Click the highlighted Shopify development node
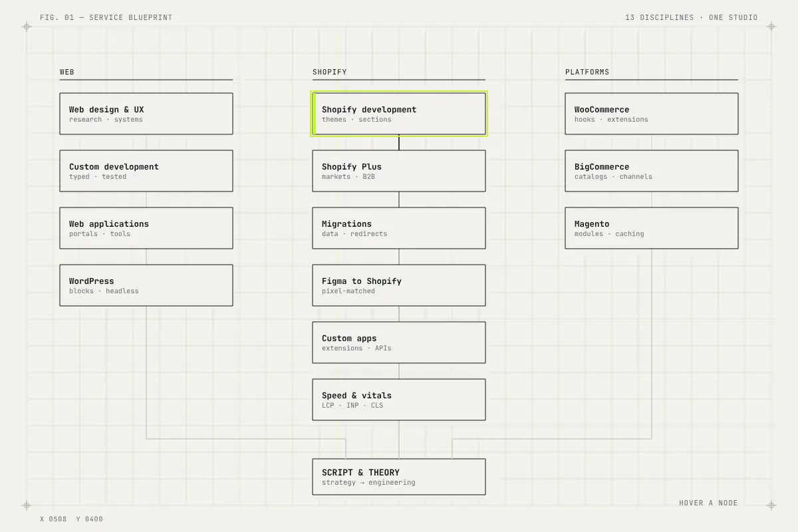Viewport: 798px width, 532px height. (399, 114)
